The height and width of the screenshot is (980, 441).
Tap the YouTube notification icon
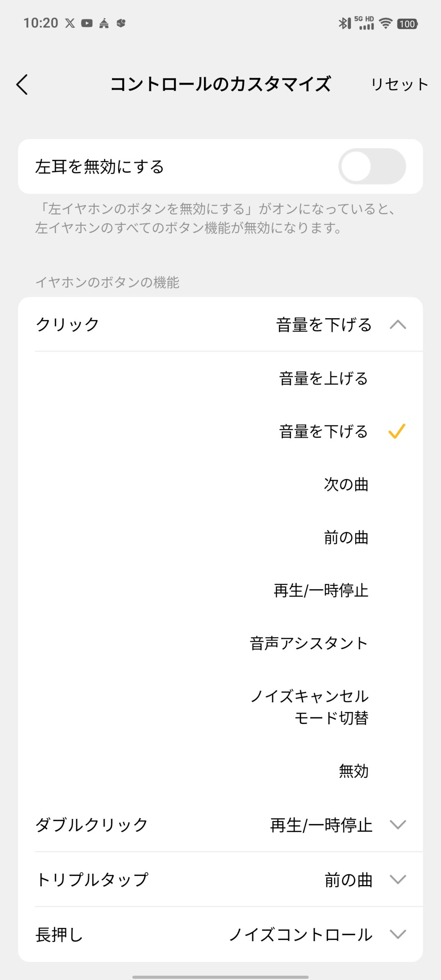coord(87,23)
